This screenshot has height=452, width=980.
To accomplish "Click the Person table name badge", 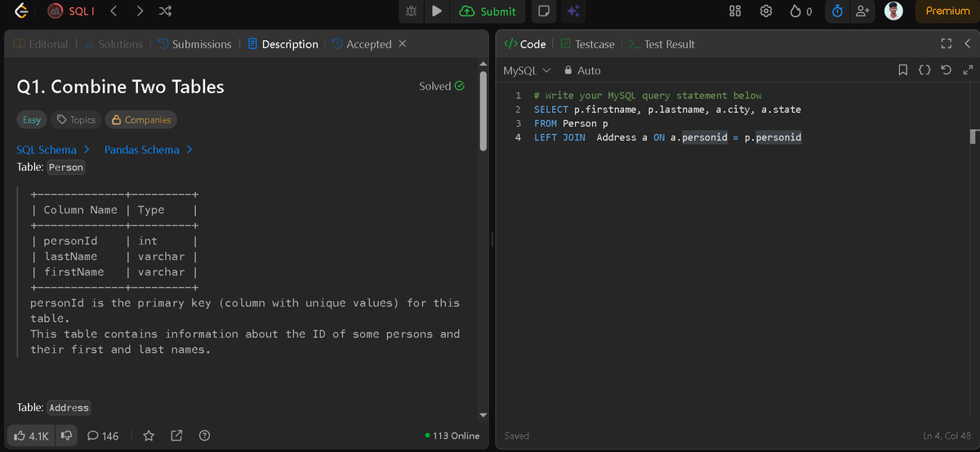I will click(66, 168).
